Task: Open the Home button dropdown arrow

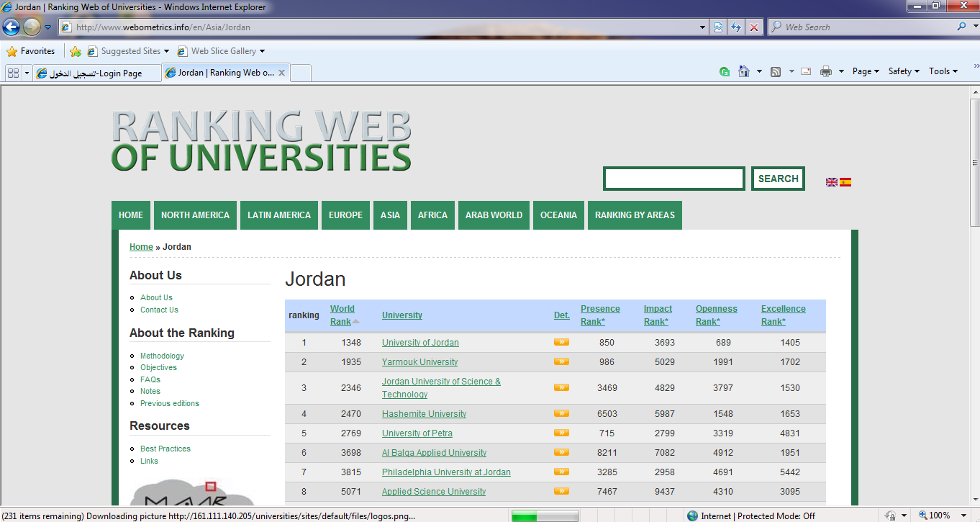Action: [x=759, y=71]
